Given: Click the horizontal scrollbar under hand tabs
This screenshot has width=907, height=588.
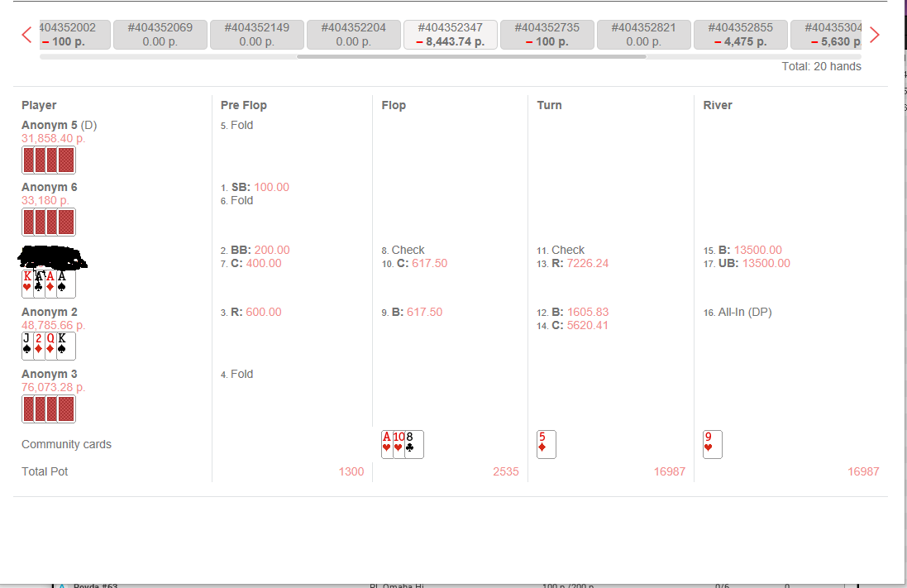Looking at the screenshot, I should pyautogui.click(x=471, y=57).
